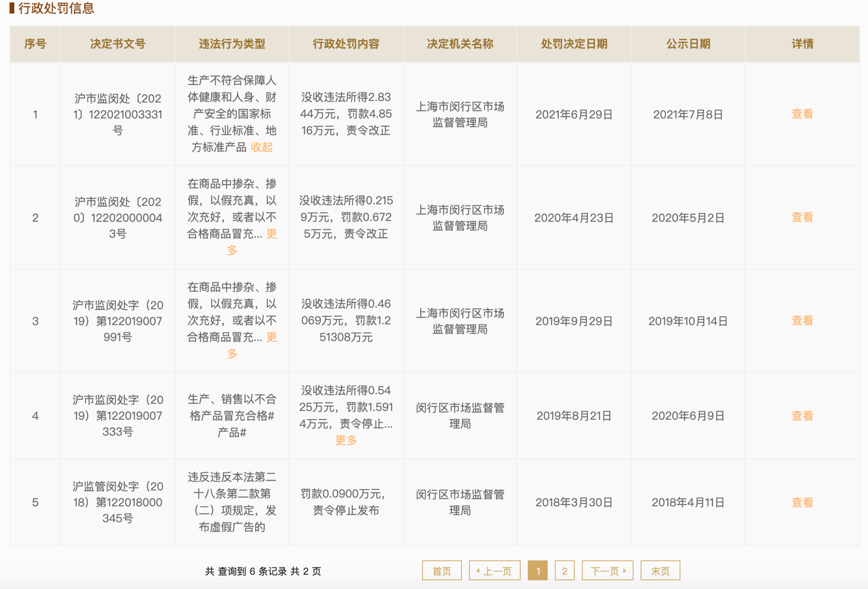Click the 行政处罚信息 section title
Image resolution: width=868 pixels, height=589 pixels.
point(56,8)
